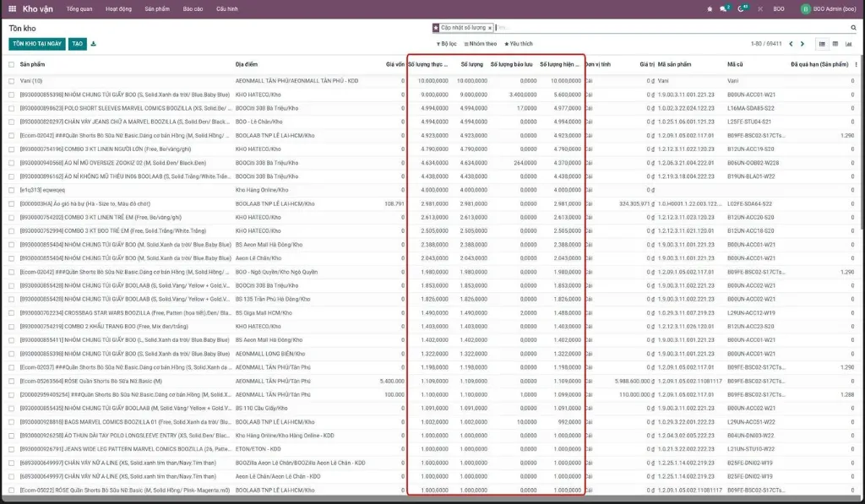Tick checkbox for ÁO NỈ MŨ OVERSIZE ZOOKIZ 02 row
The image size is (865, 504).
pos(11,163)
